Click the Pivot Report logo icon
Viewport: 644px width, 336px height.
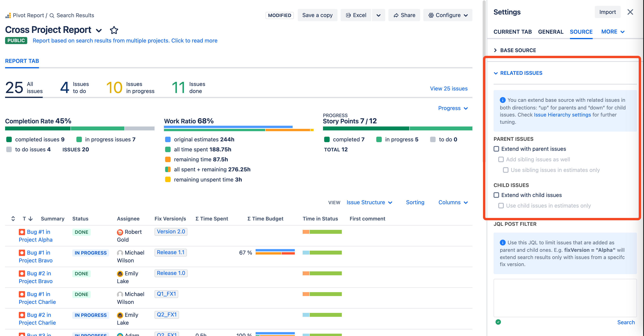[x=8, y=15]
